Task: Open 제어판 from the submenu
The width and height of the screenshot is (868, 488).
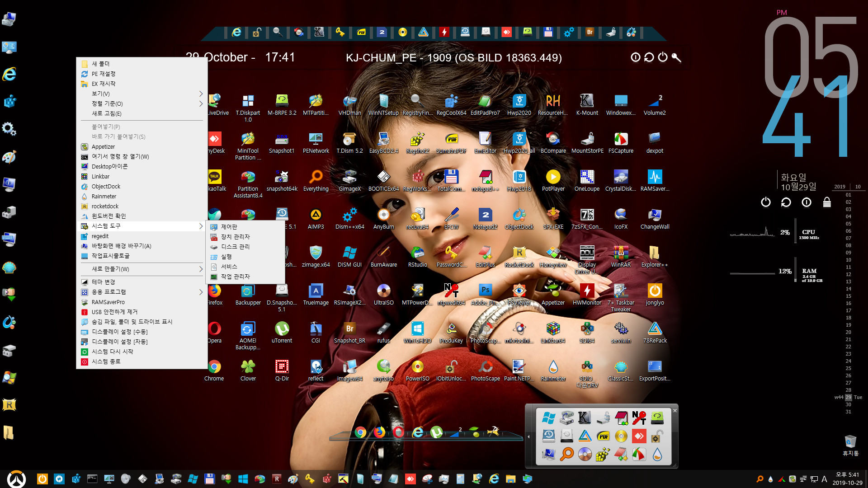Action: [x=245, y=227]
